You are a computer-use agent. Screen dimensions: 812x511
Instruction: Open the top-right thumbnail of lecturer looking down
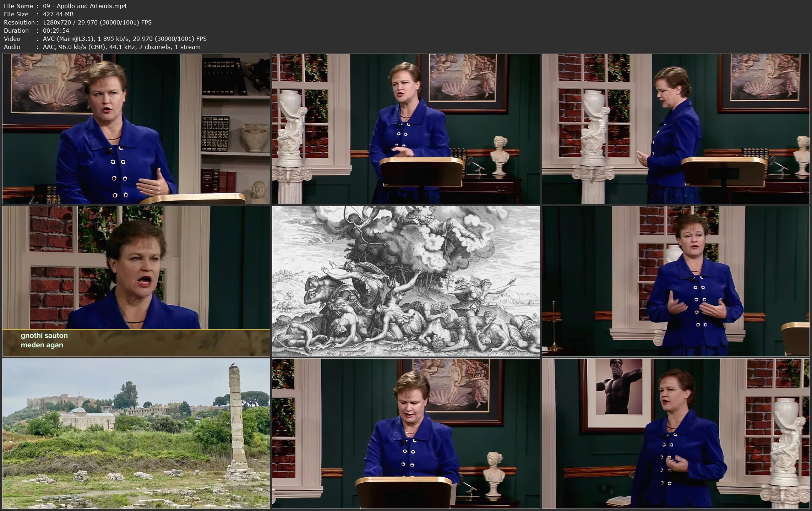[676, 129]
